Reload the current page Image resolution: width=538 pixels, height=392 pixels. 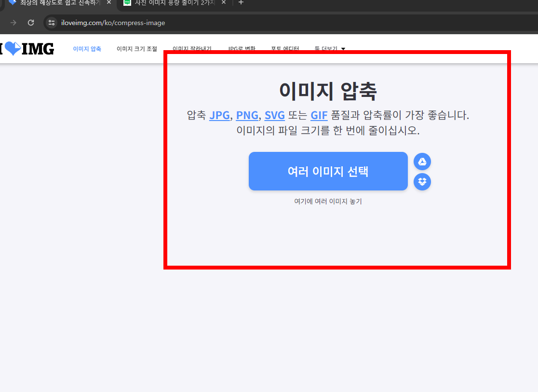(31, 22)
